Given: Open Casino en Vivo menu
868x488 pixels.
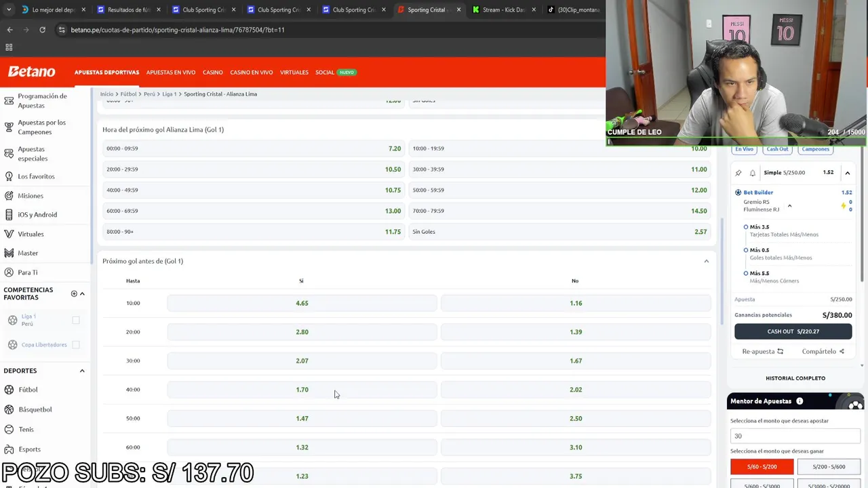Looking at the screenshot, I should point(252,72).
